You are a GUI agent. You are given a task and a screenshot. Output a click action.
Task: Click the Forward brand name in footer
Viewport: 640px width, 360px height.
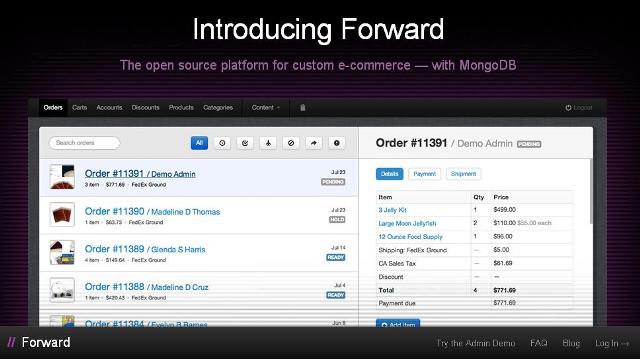point(46,342)
